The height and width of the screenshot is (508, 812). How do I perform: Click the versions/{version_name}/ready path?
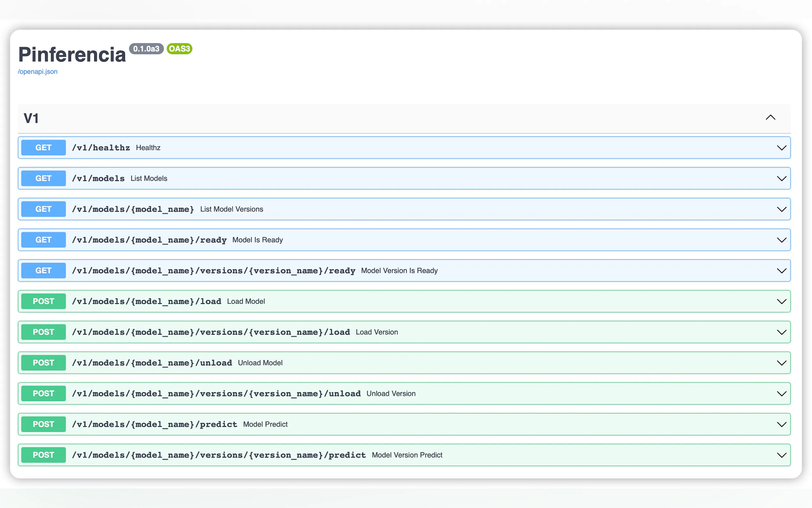214,271
